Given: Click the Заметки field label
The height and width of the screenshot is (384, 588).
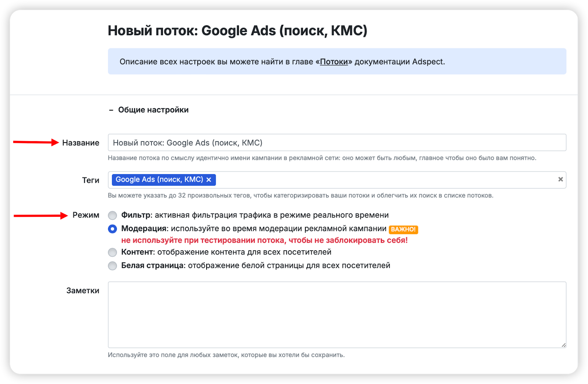Looking at the screenshot, I should [83, 291].
